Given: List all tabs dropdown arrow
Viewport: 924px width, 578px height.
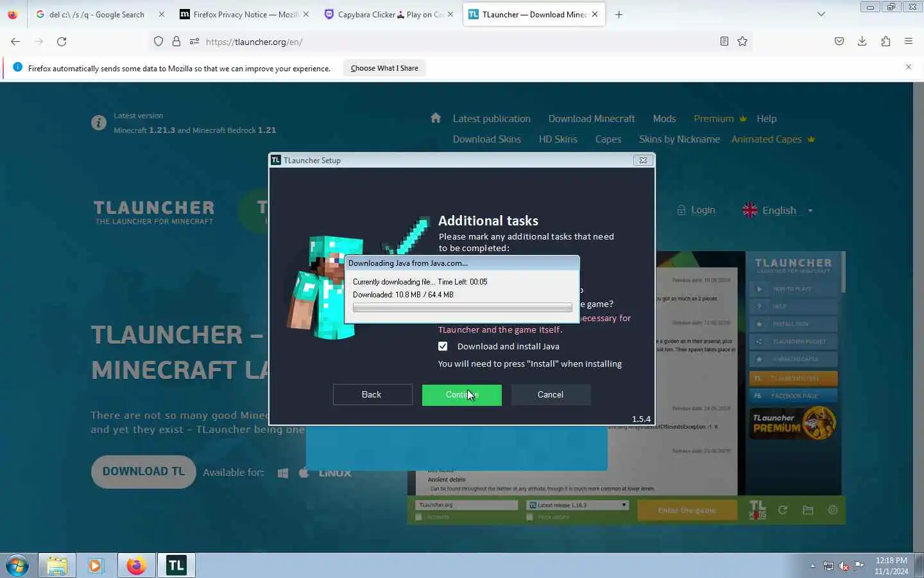Looking at the screenshot, I should 821,14.
